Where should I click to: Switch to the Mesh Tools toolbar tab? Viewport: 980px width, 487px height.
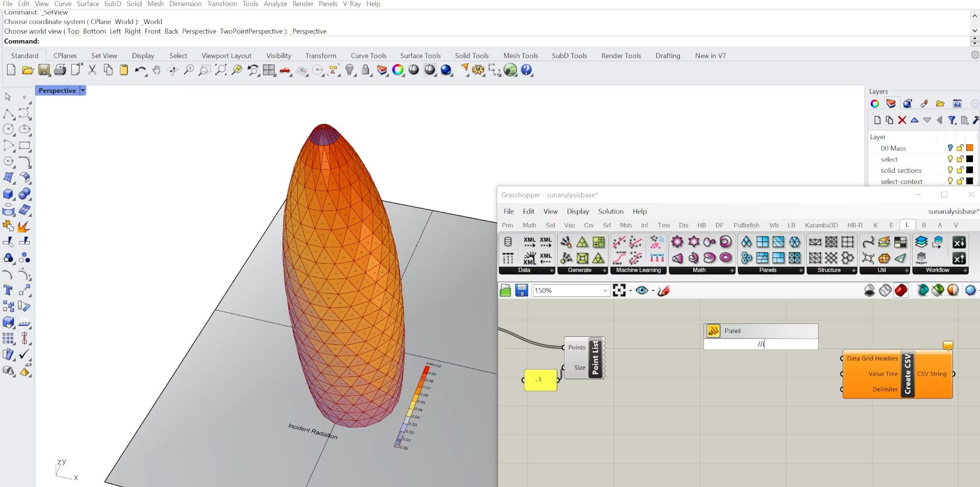(520, 56)
